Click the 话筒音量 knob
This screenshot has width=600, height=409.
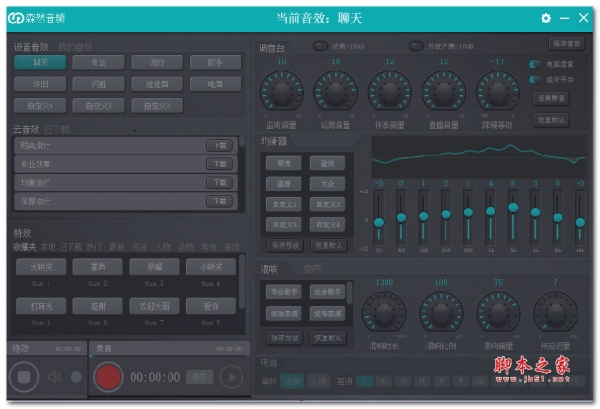pos(336,92)
